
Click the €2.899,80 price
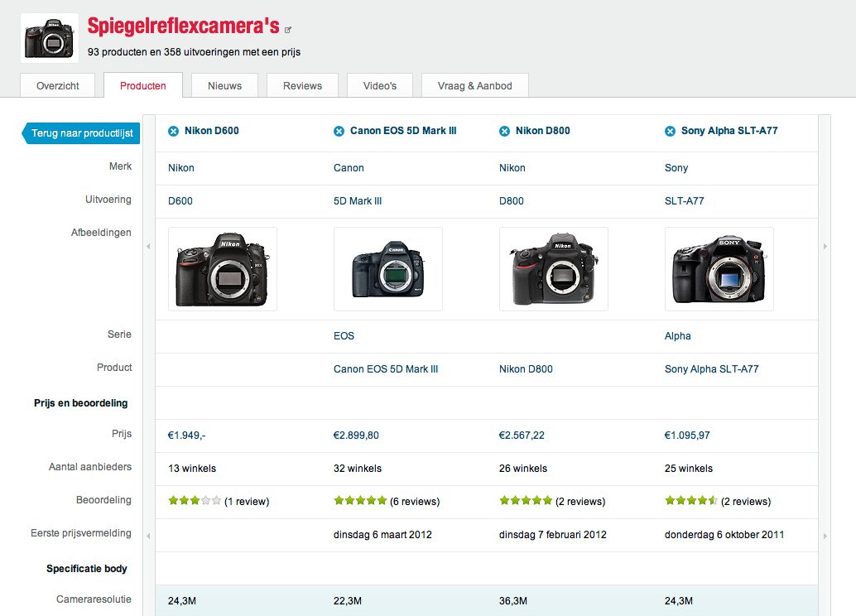coord(356,436)
